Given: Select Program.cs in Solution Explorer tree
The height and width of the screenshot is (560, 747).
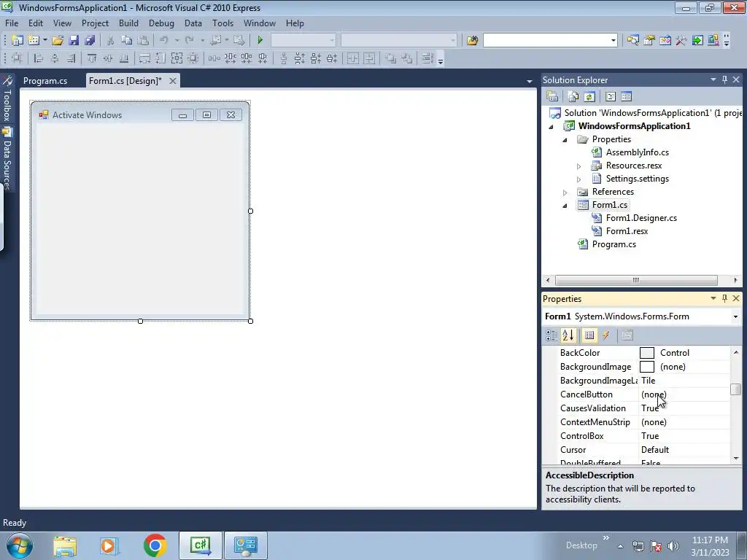Looking at the screenshot, I should tap(614, 244).
